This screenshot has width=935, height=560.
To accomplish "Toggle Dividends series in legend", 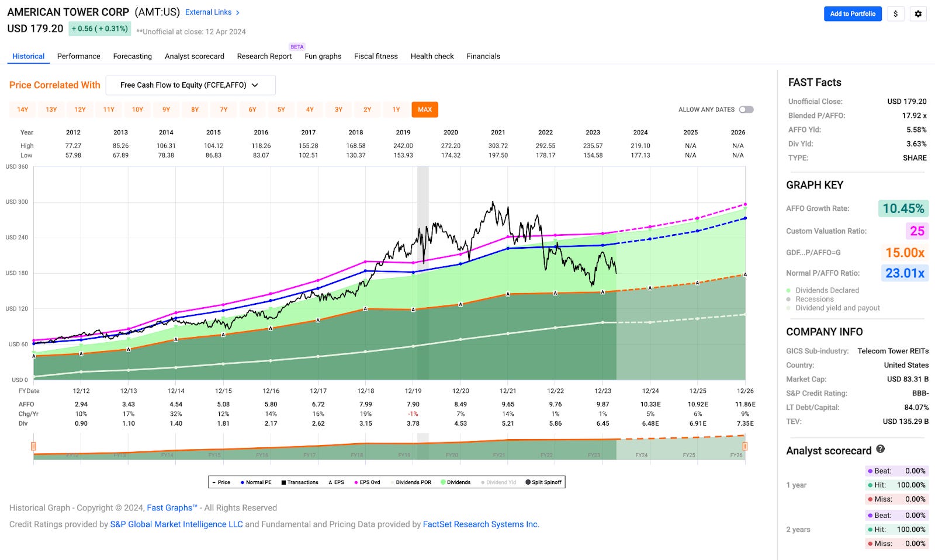I will [x=456, y=482].
